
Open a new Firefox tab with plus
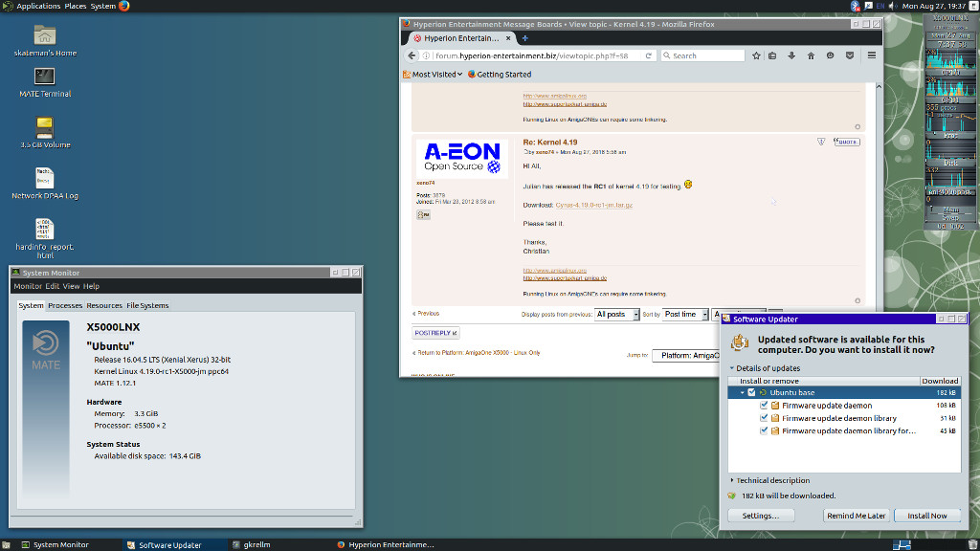point(525,38)
